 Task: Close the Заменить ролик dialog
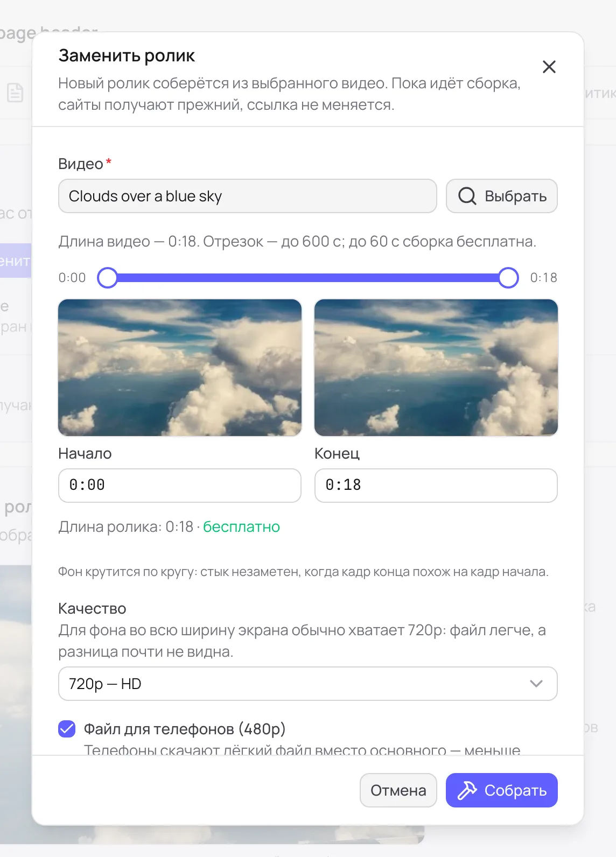pos(549,67)
